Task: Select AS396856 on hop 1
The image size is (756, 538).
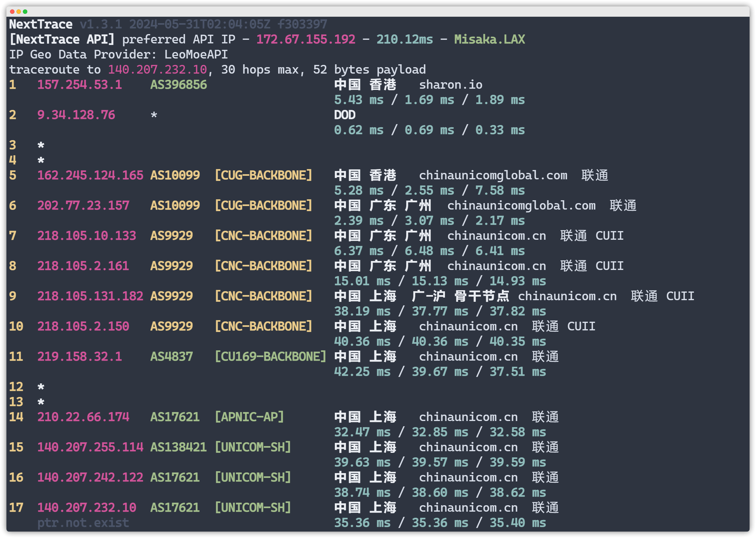Action: pos(179,85)
